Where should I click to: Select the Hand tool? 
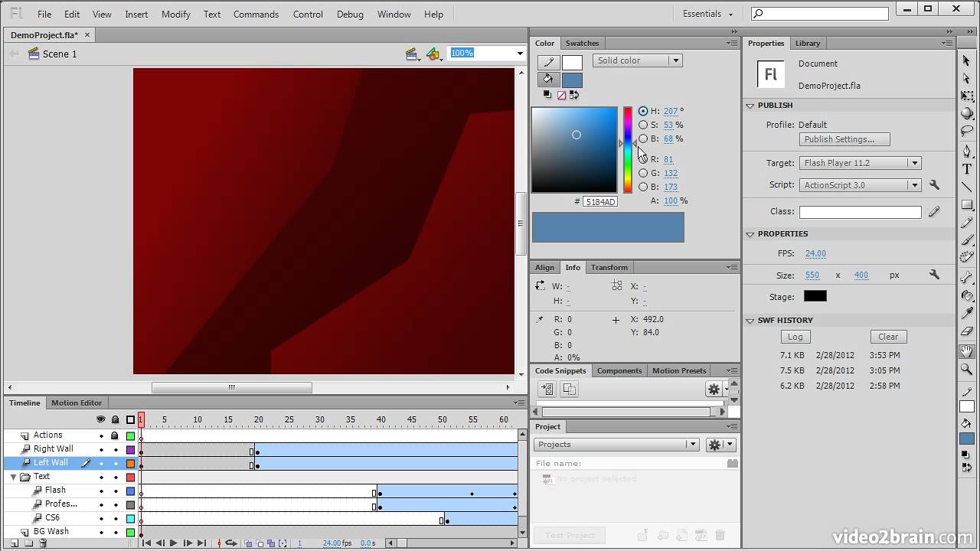pos(967,351)
